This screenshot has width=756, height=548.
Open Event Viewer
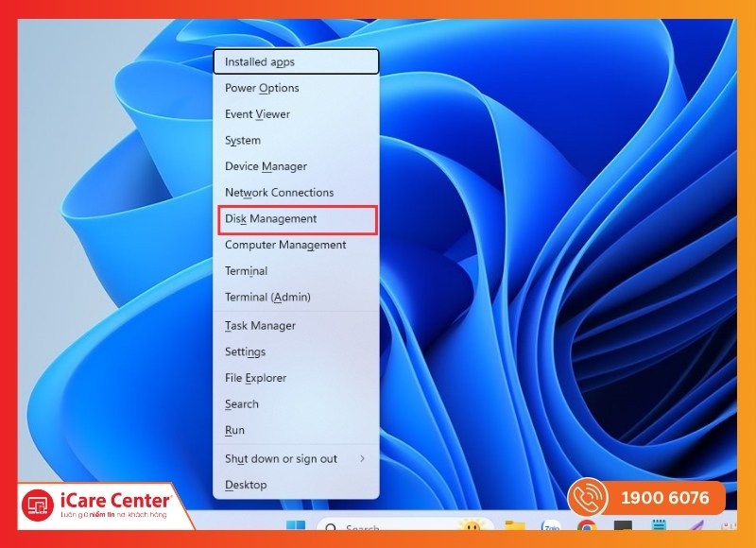point(255,113)
